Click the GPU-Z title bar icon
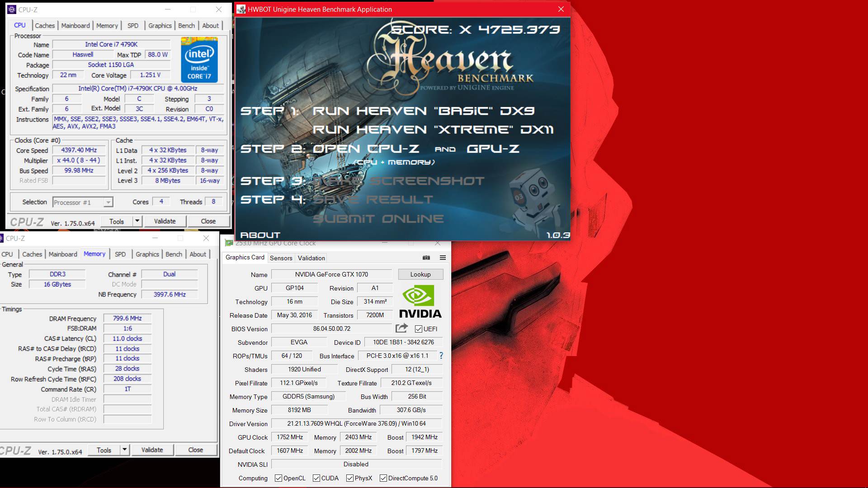This screenshot has width=868, height=488. pyautogui.click(x=229, y=243)
